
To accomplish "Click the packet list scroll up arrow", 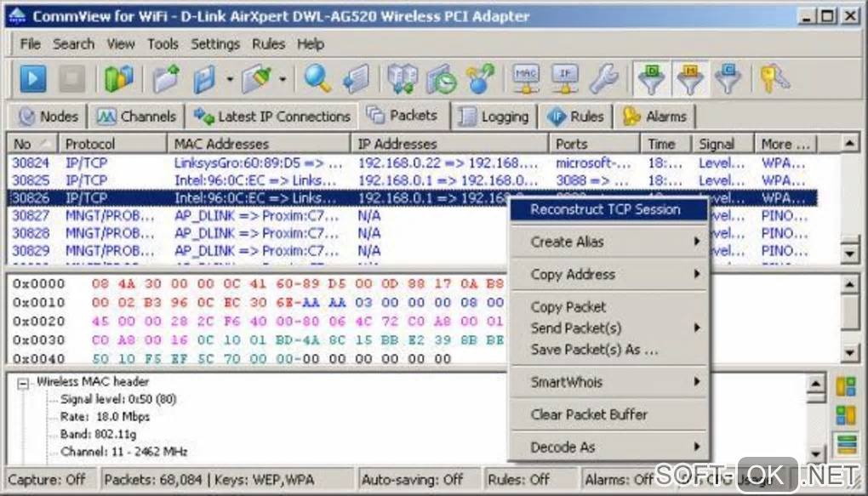I will click(850, 144).
